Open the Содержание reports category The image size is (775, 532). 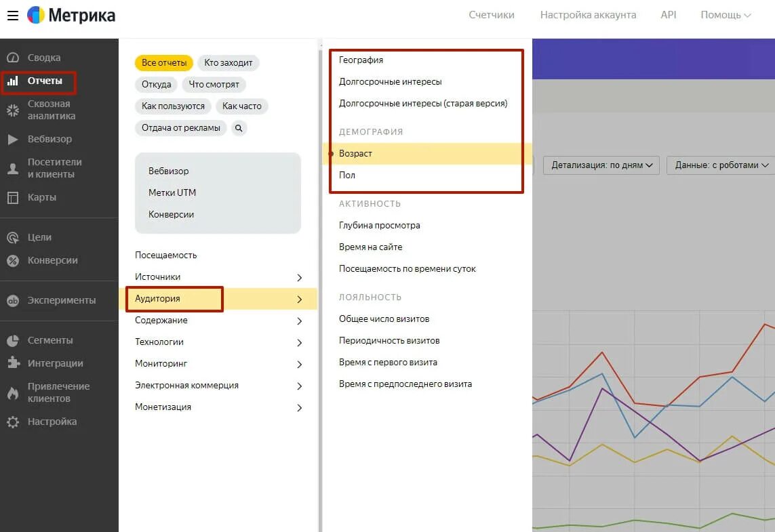tap(161, 320)
